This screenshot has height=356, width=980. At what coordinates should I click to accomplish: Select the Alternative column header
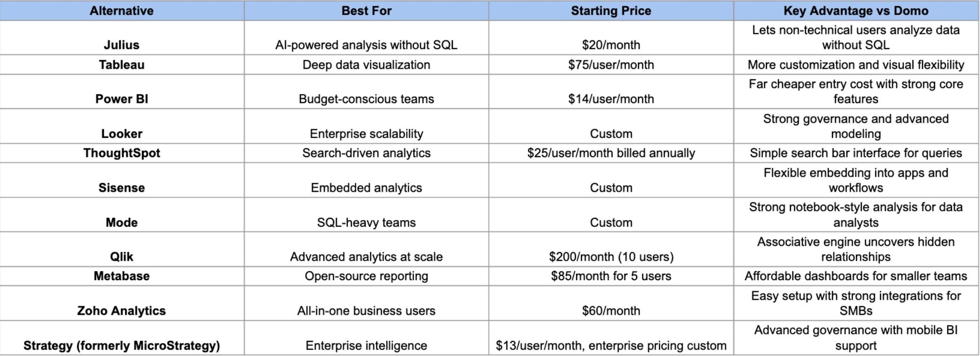[x=122, y=11]
